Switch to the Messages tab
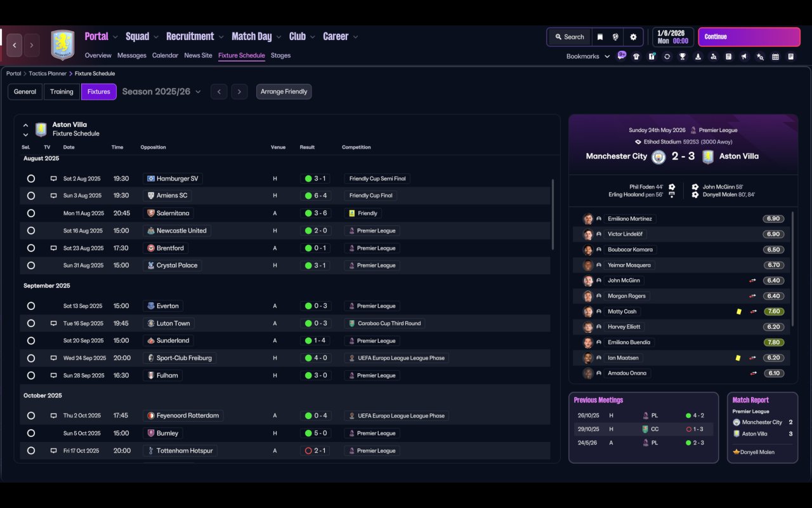The width and height of the screenshot is (812, 508). 132,55
